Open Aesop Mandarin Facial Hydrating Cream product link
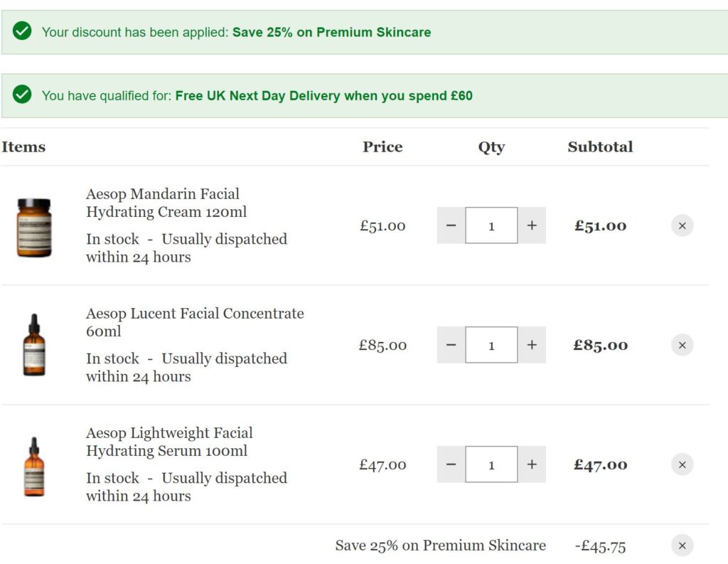The width and height of the screenshot is (728, 564). (x=164, y=203)
